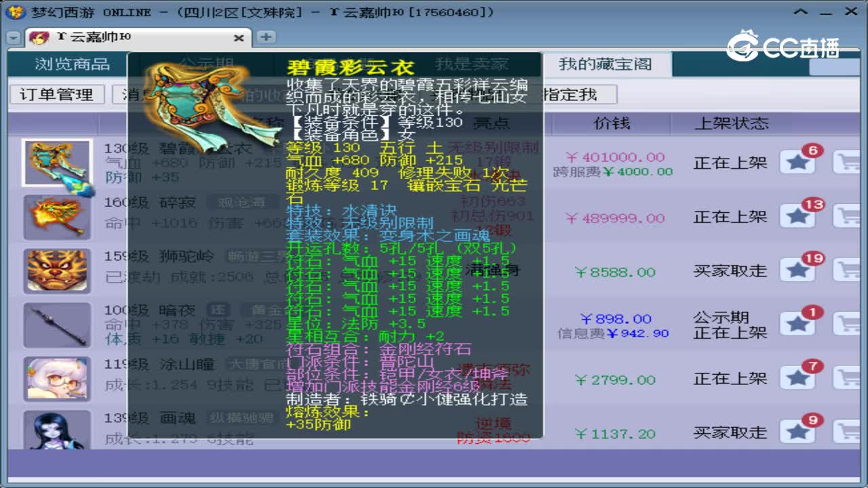868x488 pixels.
Task: Favorite the ￥8588.00 item star icon
Action: (797, 270)
